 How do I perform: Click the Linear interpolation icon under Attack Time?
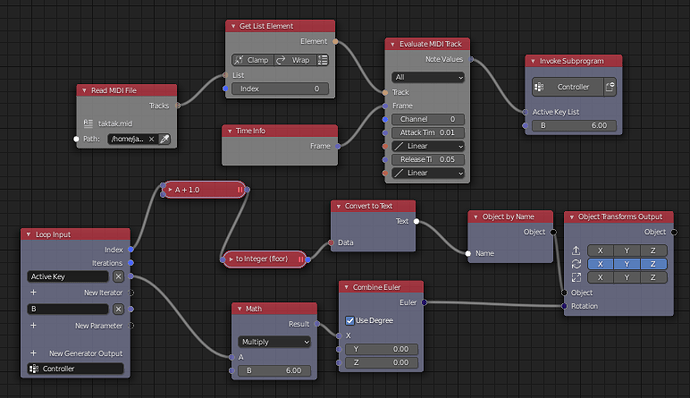(399, 146)
